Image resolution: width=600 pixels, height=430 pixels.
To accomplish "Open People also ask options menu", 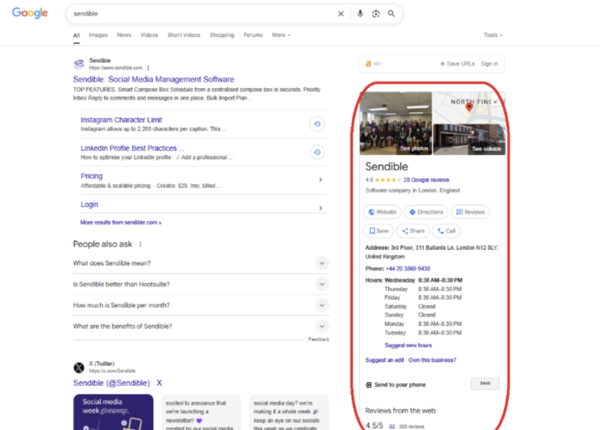I will 140,244.
